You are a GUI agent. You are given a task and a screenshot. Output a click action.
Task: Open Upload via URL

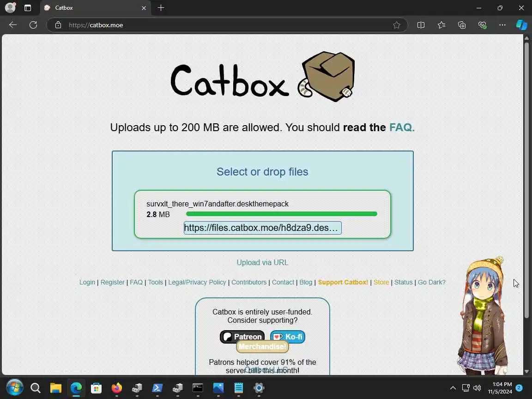tap(262, 263)
